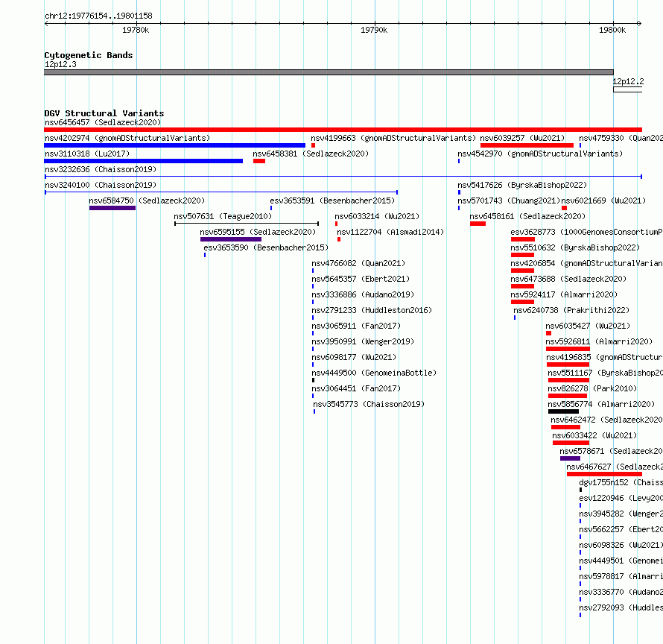Image resolution: width=663 pixels, height=644 pixels.
Task: Select the nsv5645357 (Ebert2021) label
Action: tap(361, 279)
